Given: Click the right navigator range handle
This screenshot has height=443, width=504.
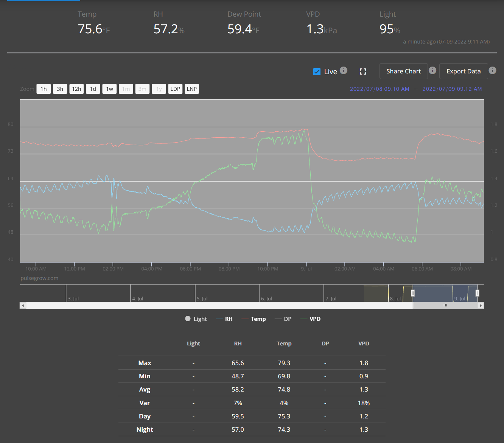Looking at the screenshot, I should pyautogui.click(x=478, y=293).
